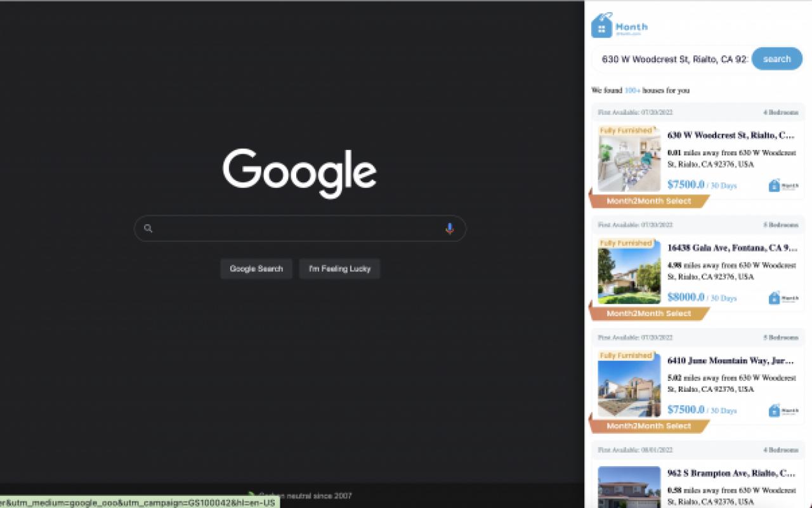Screen dimensions: 812x508
Task: Click First Available 08/01/2022 header text
Action: click(x=635, y=450)
